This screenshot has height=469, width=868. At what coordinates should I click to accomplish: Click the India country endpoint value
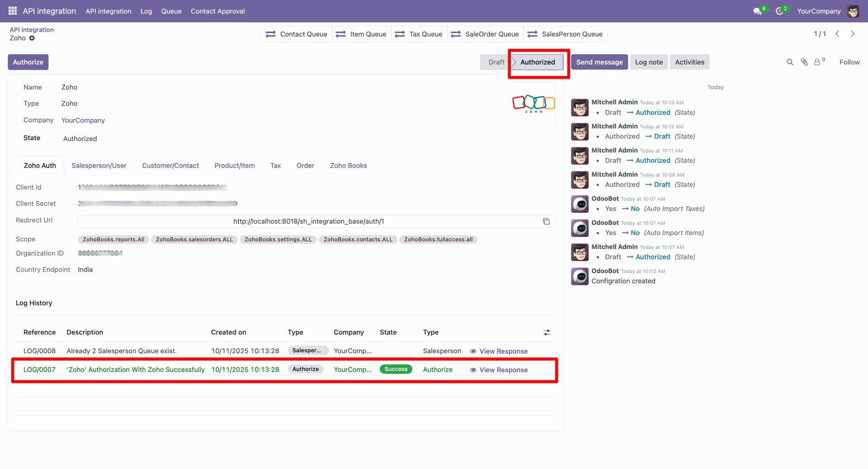point(85,270)
